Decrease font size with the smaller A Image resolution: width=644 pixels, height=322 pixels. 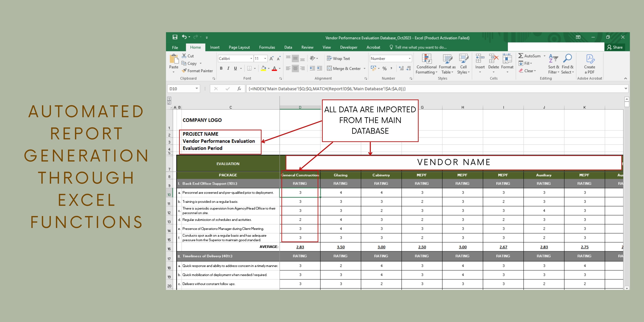click(279, 58)
